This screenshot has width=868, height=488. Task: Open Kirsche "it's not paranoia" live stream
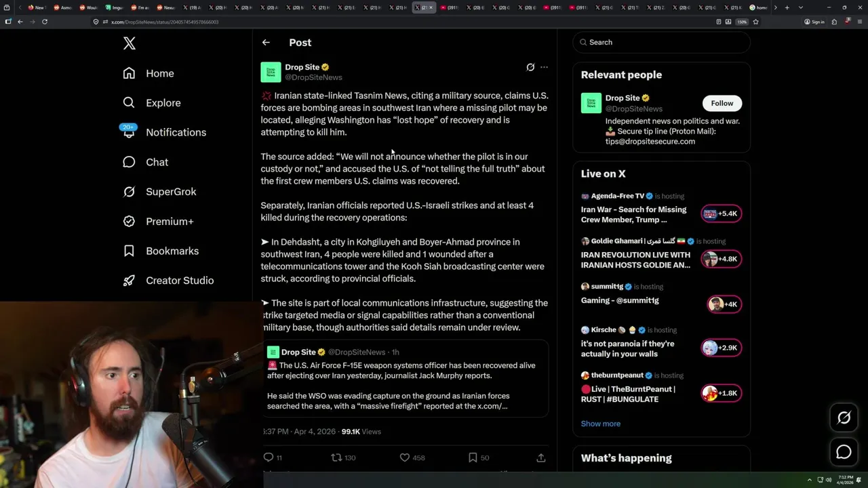[628, 348]
